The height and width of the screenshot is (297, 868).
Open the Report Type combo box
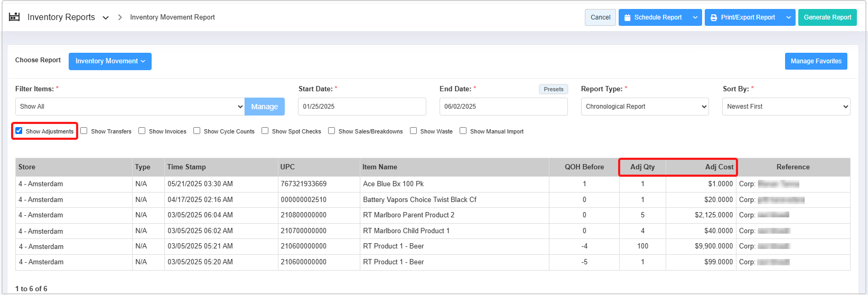click(645, 107)
